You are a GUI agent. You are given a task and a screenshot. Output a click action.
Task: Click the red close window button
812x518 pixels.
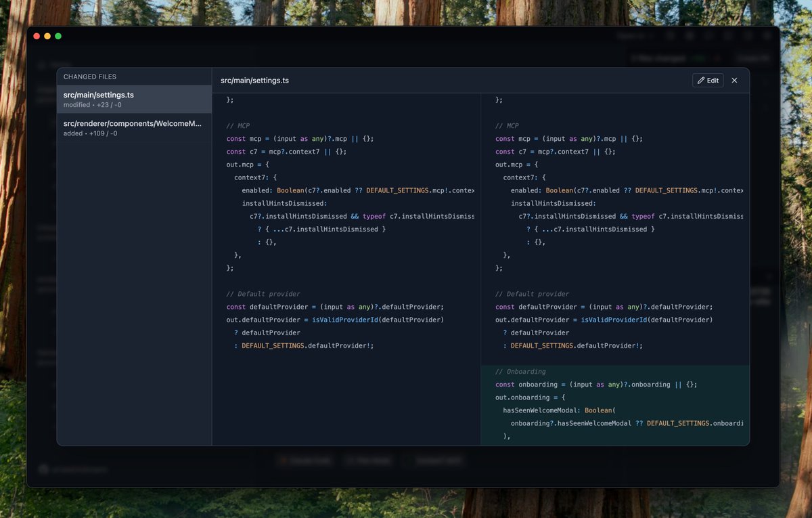coord(37,36)
